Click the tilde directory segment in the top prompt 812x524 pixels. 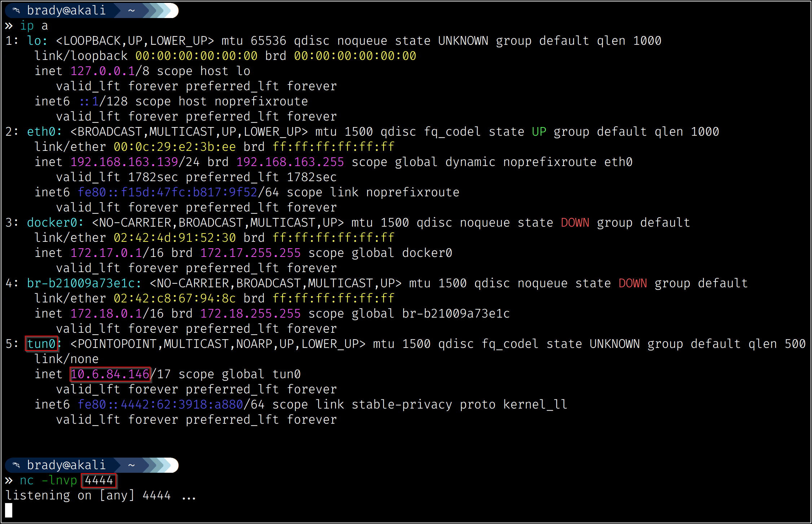131,10
